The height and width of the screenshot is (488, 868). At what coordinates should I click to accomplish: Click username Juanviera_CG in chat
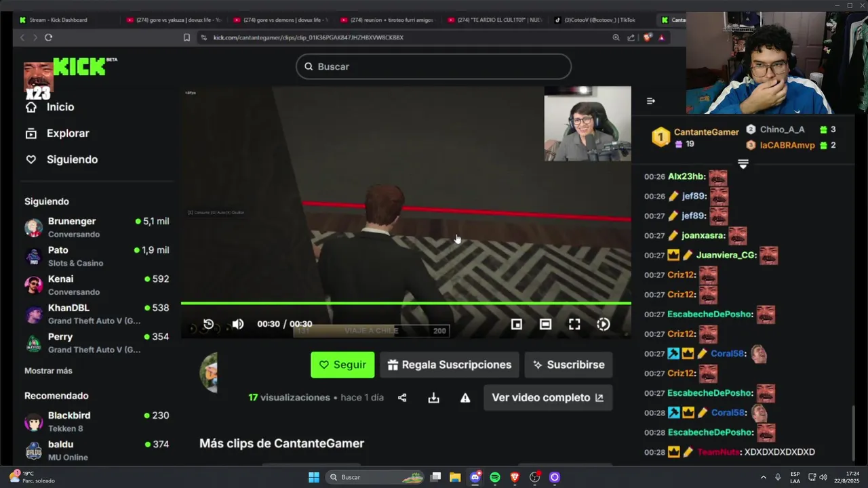coord(726,256)
